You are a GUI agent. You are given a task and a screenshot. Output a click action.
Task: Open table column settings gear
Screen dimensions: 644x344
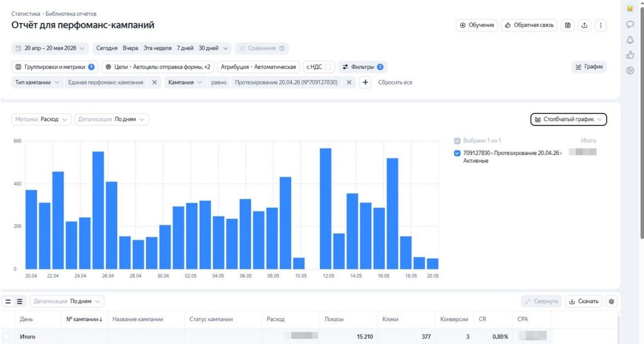(x=612, y=301)
